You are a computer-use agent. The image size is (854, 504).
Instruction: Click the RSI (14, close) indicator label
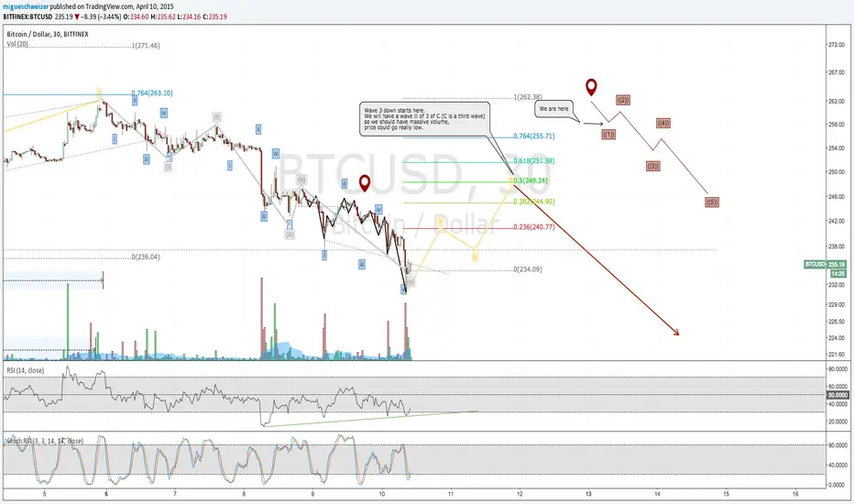[x=25, y=370]
